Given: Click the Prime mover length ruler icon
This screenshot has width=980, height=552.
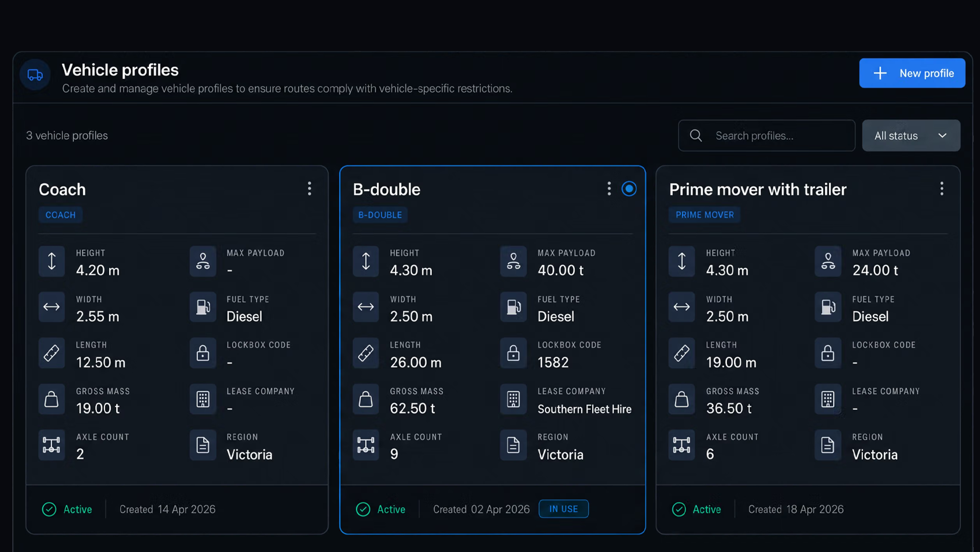Looking at the screenshot, I should pyautogui.click(x=682, y=353).
